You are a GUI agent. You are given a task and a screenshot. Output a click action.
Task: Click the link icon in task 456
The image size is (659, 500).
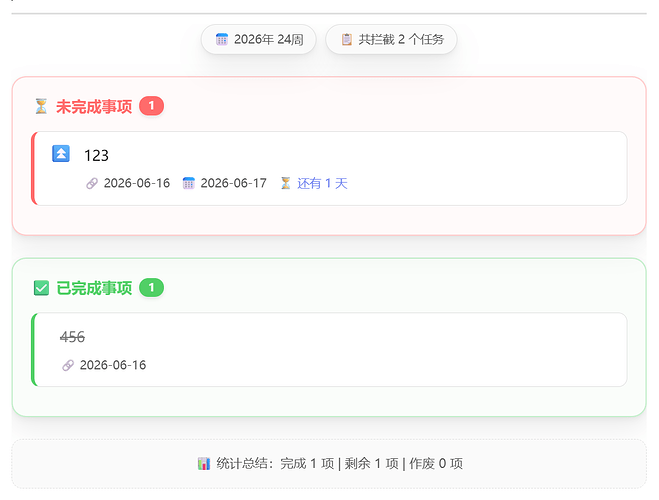68,365
